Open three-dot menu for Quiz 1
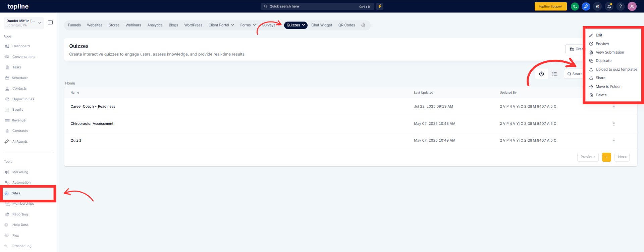 click(x=614, y=141)
